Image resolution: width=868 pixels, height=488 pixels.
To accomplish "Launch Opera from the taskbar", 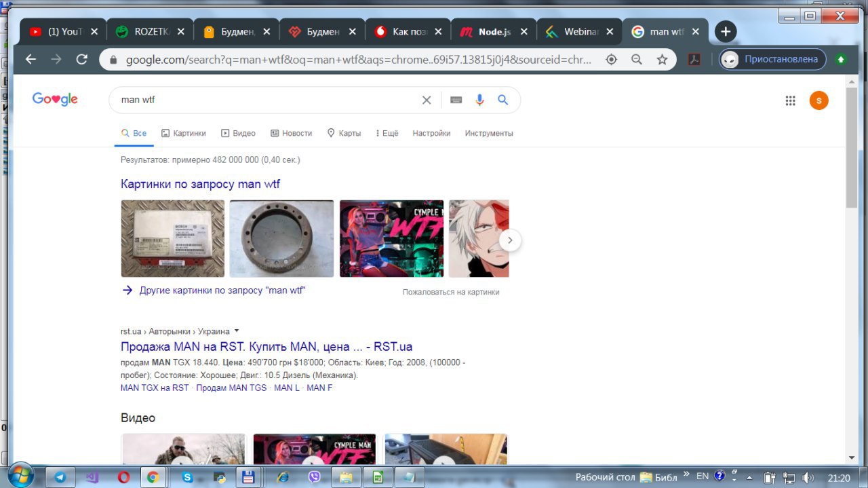I will 123,477.
